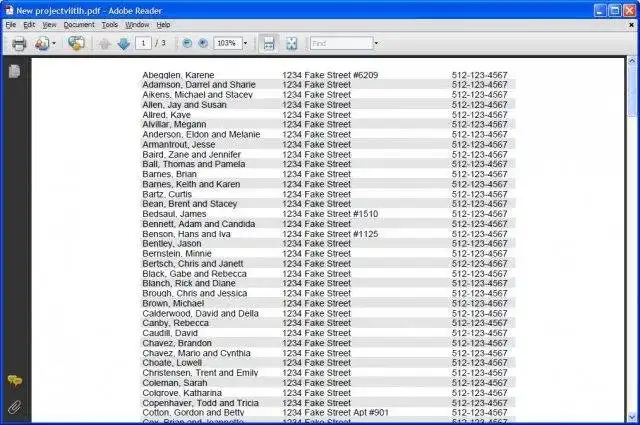Click the name 'Bentley, Jason'
The width and height of the screenshot is (640, 425).
[172, 244]
